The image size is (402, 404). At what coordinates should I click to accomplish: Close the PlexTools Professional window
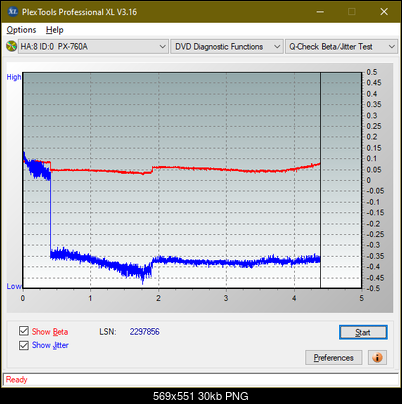(x=384, y=12)
